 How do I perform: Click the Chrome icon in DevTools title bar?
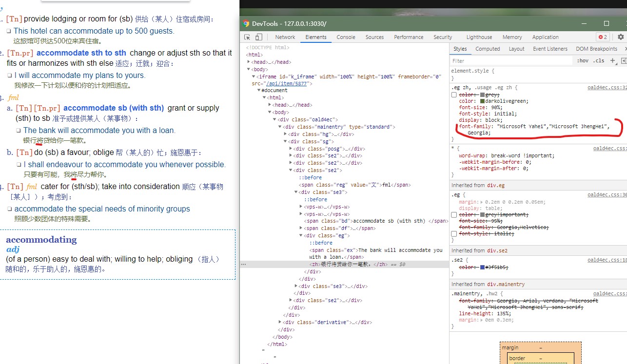pyautogui.click(x=246, y=23)
